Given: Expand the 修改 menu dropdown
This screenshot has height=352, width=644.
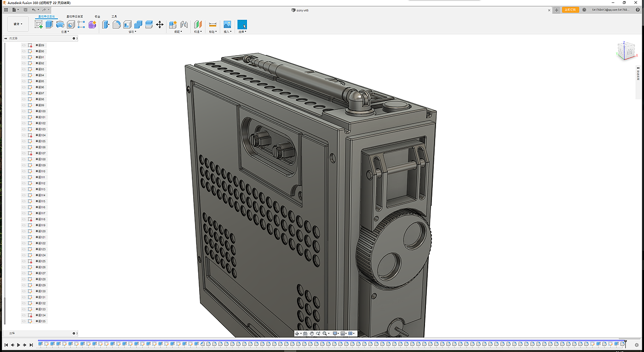Looking at the screenshot, I should [x=132, y=32].
